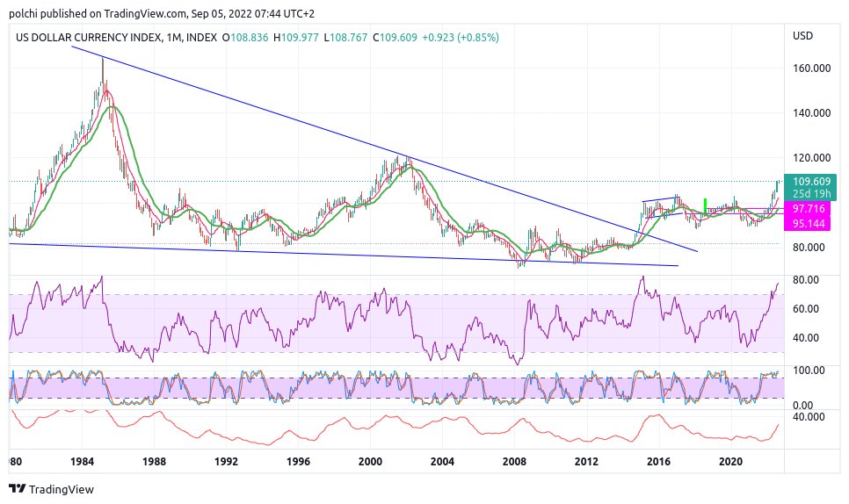
Task: Click the 1996 time axis label
Action: [298, 461]
